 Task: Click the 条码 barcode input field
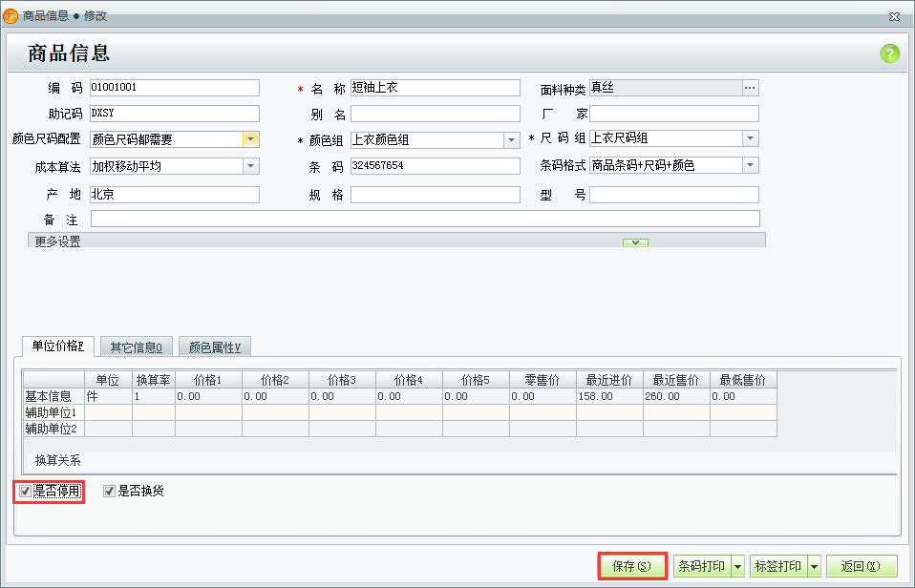tap(435, 164)
